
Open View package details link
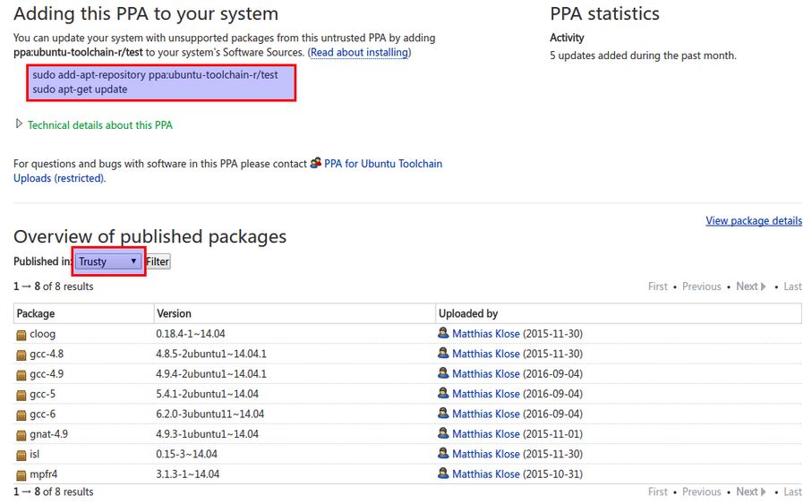tap(753, 221)
